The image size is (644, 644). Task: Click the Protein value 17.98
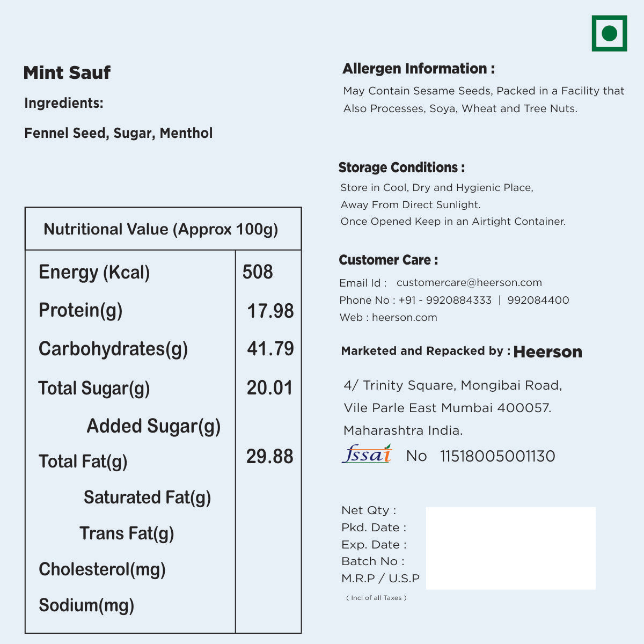pos(270,311)
